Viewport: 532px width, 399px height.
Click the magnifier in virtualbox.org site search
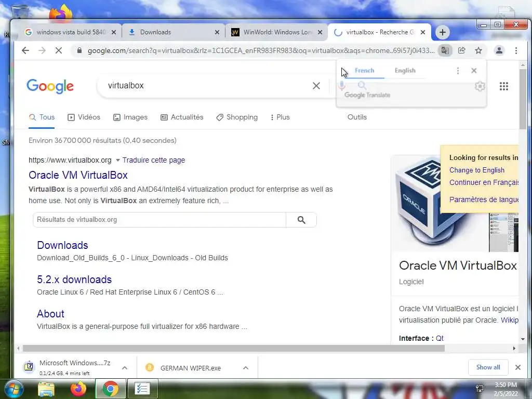coord(301,220)
